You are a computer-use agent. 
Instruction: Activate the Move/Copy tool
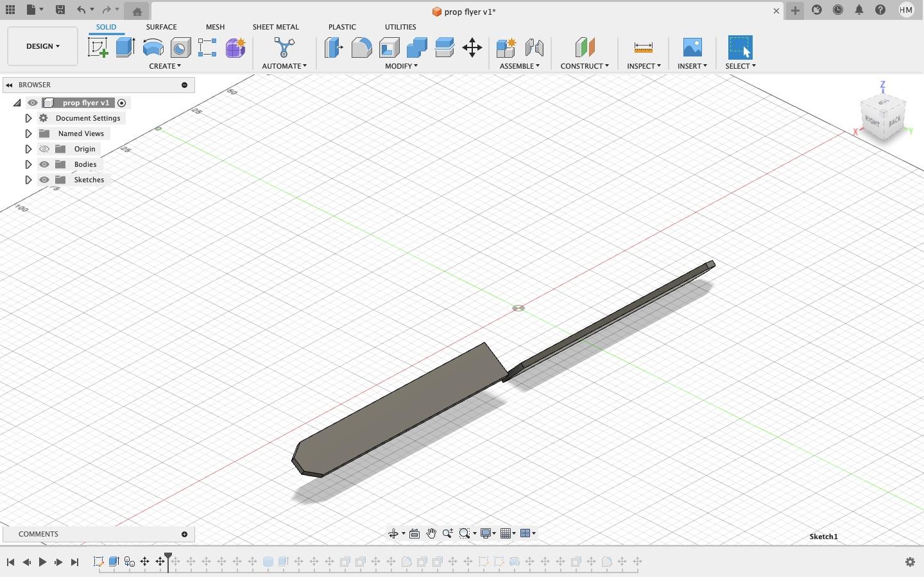click(472, 47)
